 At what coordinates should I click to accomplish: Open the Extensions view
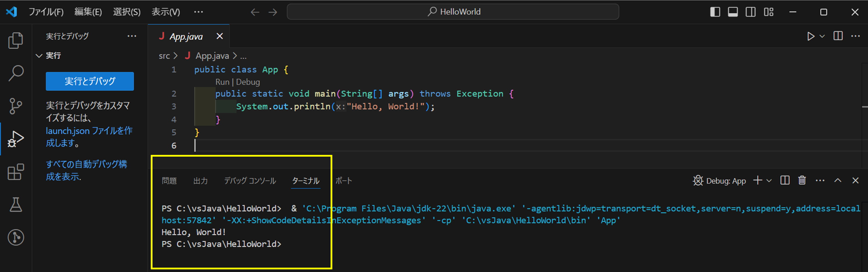(x=15, y=172)
